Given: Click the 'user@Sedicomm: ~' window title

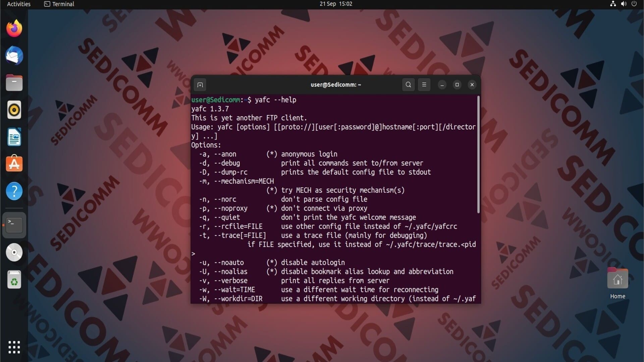Looking at the screenshot, I should coord(336,85).
